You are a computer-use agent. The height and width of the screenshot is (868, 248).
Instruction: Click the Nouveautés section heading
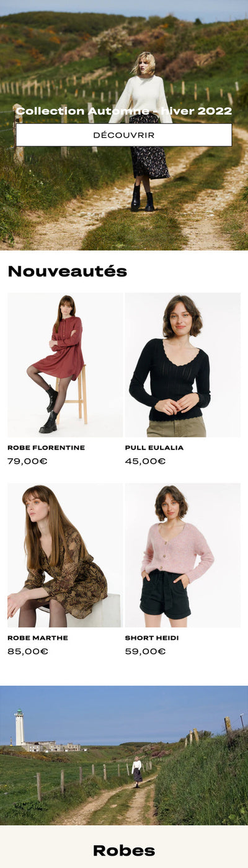(67, 271)
